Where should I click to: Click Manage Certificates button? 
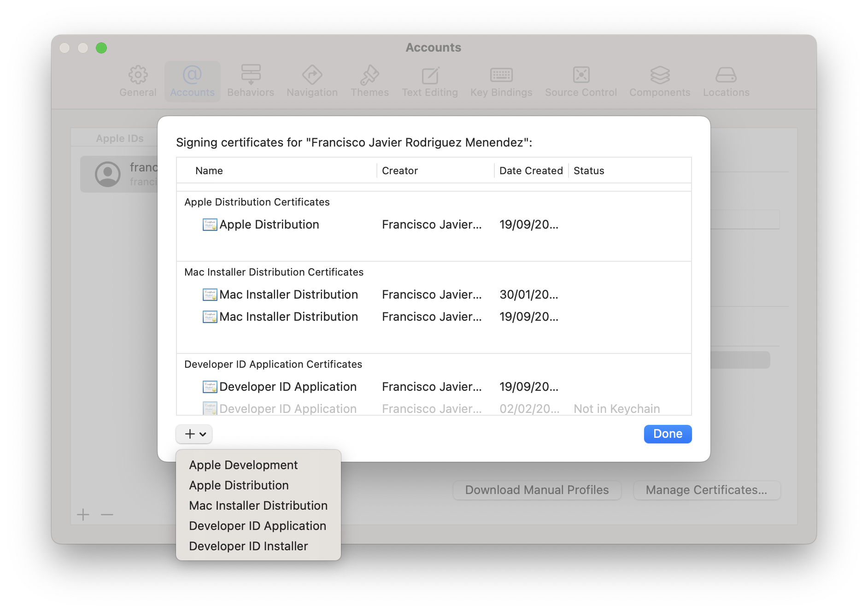(x=707, y=490)
